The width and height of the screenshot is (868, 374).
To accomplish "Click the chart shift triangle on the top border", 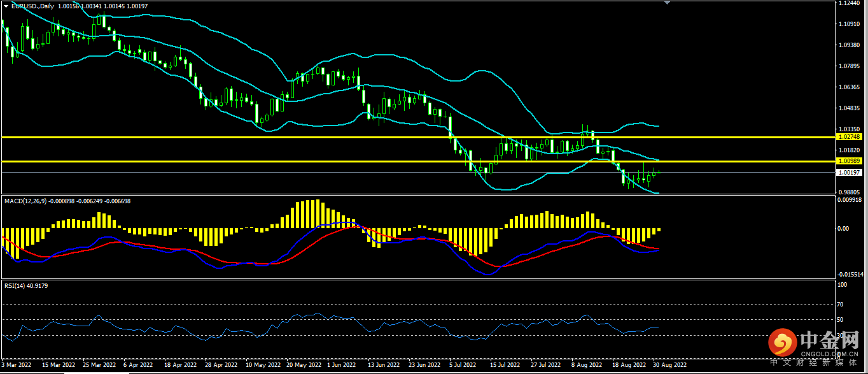I will (x=667, y=3).
